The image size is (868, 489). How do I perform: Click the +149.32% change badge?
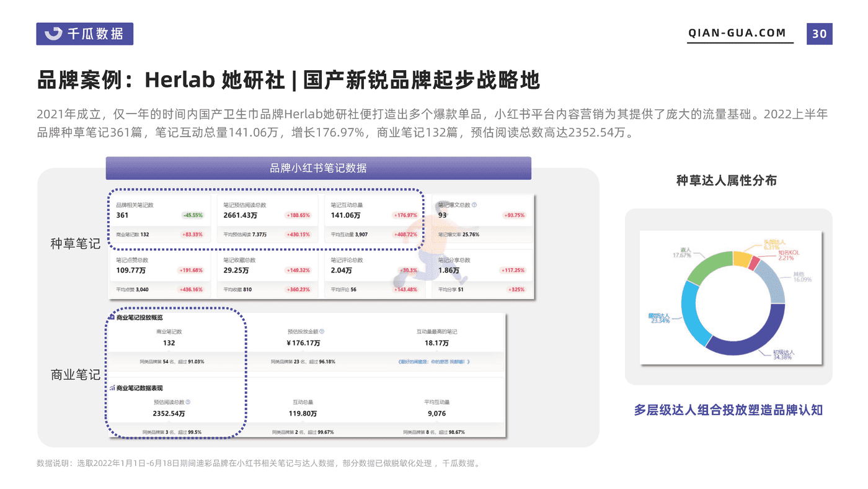[298, 271]
